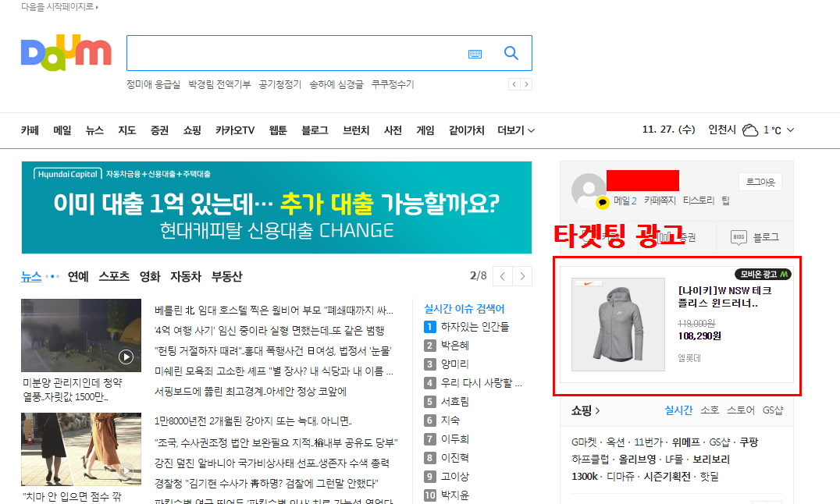Click the 모비온 광고 badge
840x504 pixels.
763,274
